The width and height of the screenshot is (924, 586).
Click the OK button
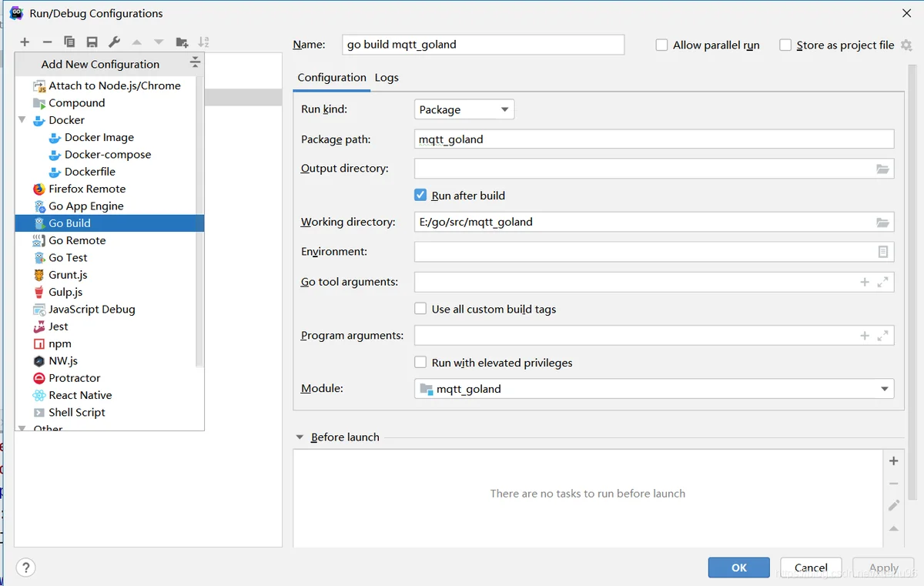point(739,568)
